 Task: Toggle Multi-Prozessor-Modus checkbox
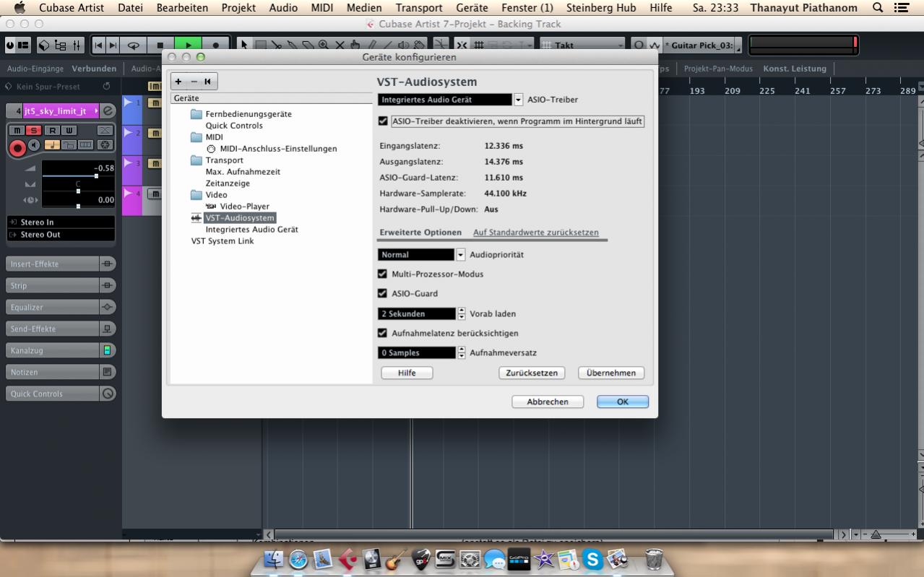click(383, 274)
